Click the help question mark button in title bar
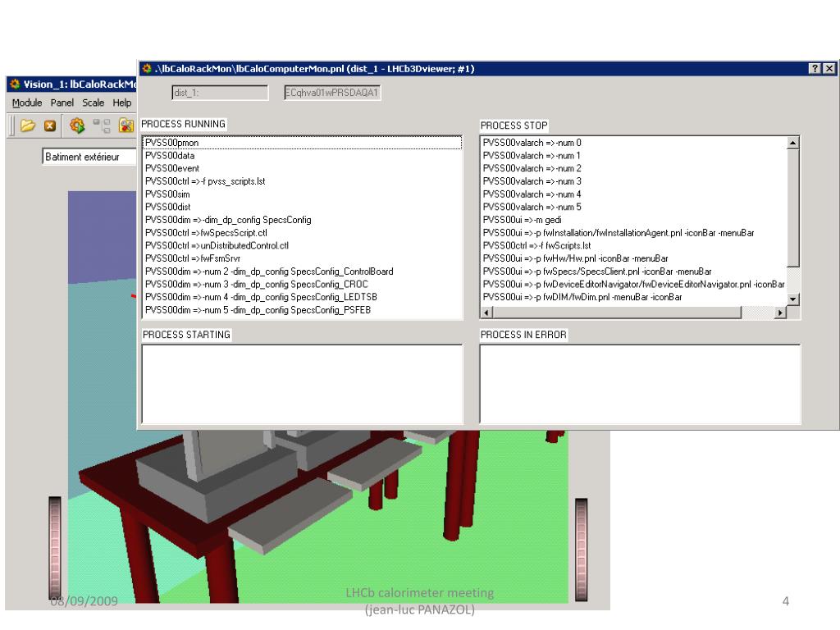 [x=815, y=69]
